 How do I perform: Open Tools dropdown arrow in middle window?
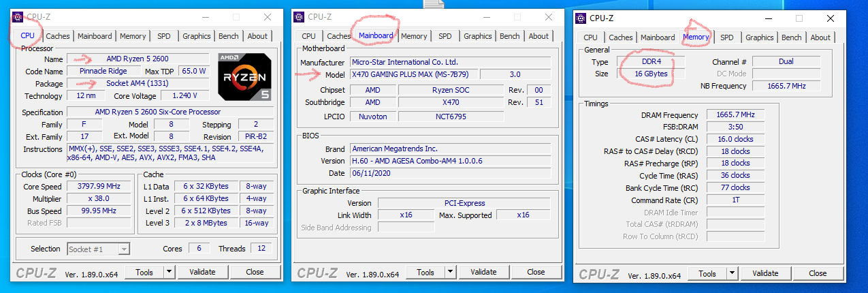coord(450,273)
